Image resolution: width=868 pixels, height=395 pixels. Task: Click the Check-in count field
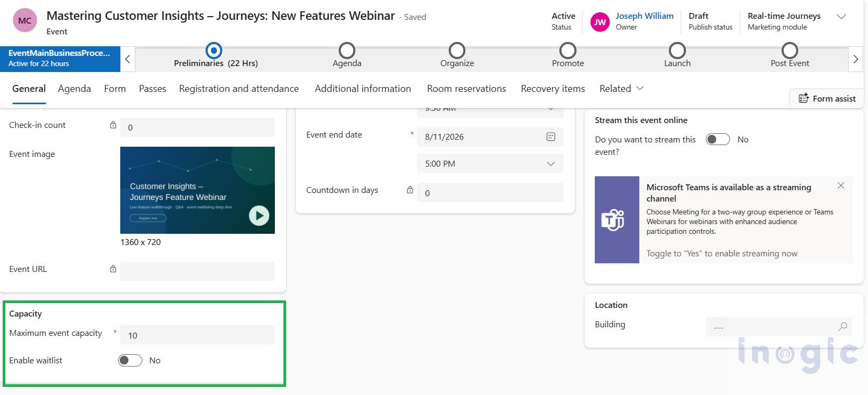[x=198, y=127]
